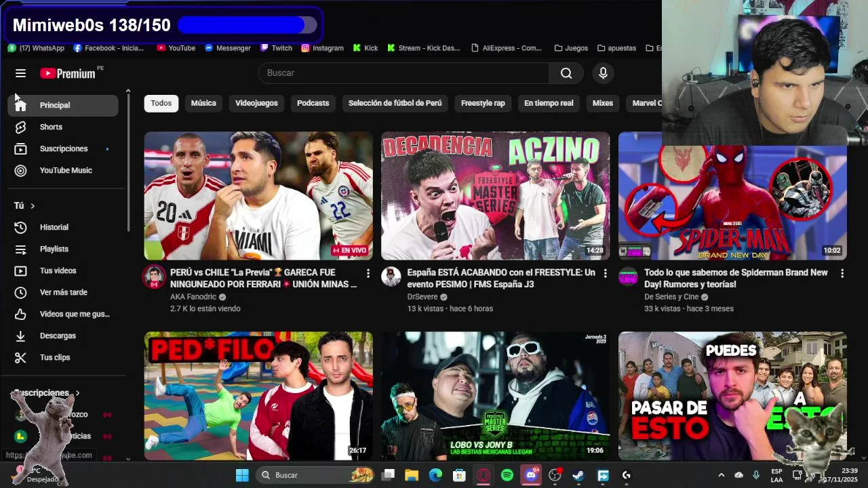Open options menu for Spiderman video
The image size is (868, 488).
[842, 273]
